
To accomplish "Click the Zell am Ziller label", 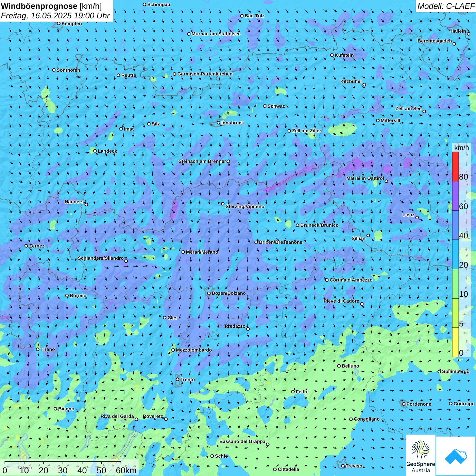I will pyautogui.click(x=306, y=131).
